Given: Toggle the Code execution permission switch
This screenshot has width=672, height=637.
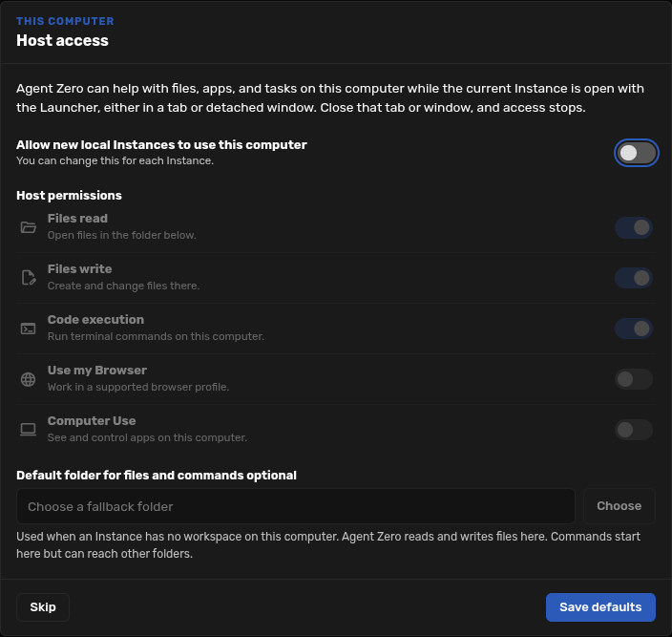Looking at the screenshot, I should coord(634,329).
